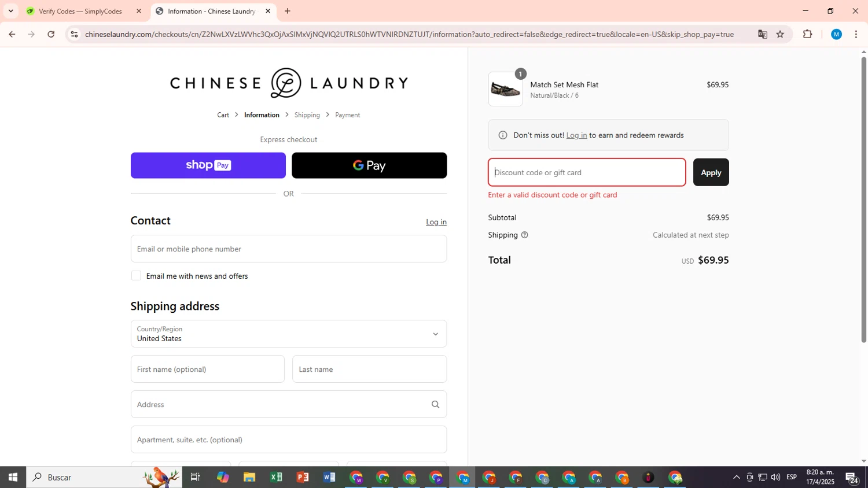Screen dimensions: 868x488
Task: Click Match Set Mesh Flat product thumbnail
Action: pos(506,89)
